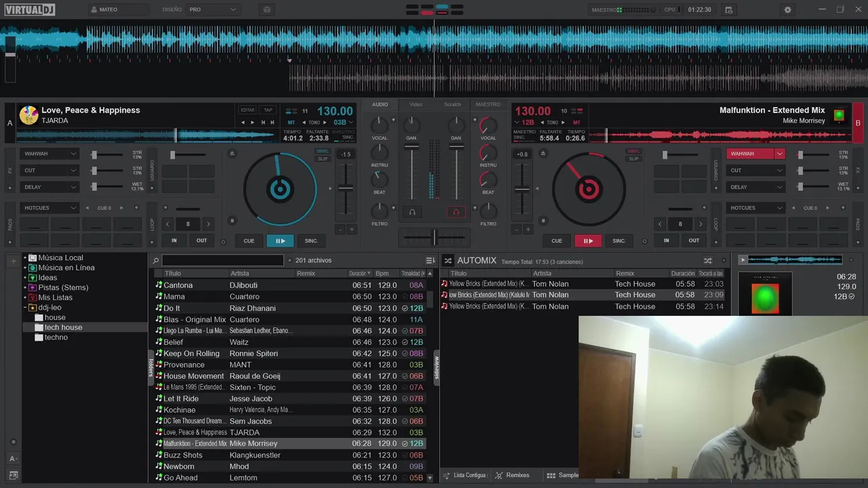Screen dimensions: 868x488
Task: Click the stop icon on deck A
Action: (x=232, y=220)
